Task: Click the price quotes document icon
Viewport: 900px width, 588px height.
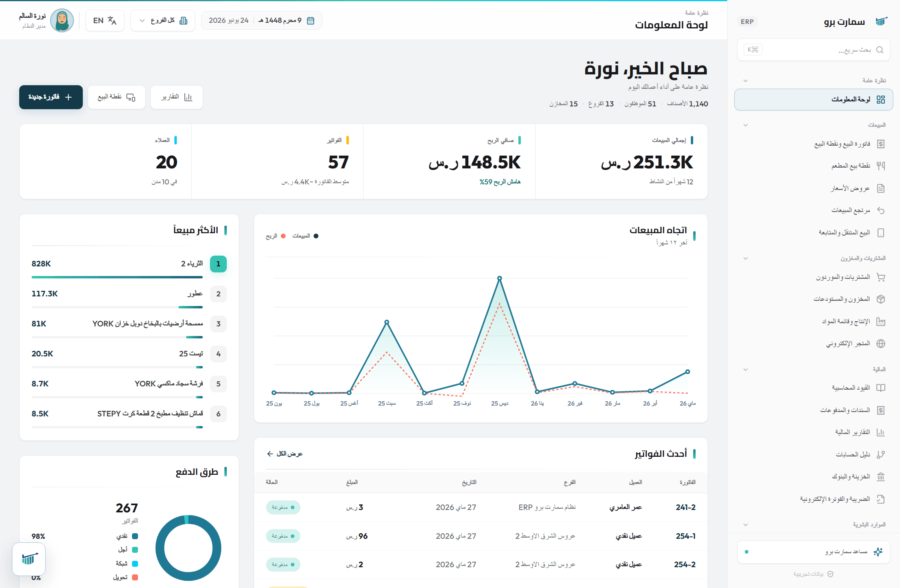Action: (x=880, y=188)
